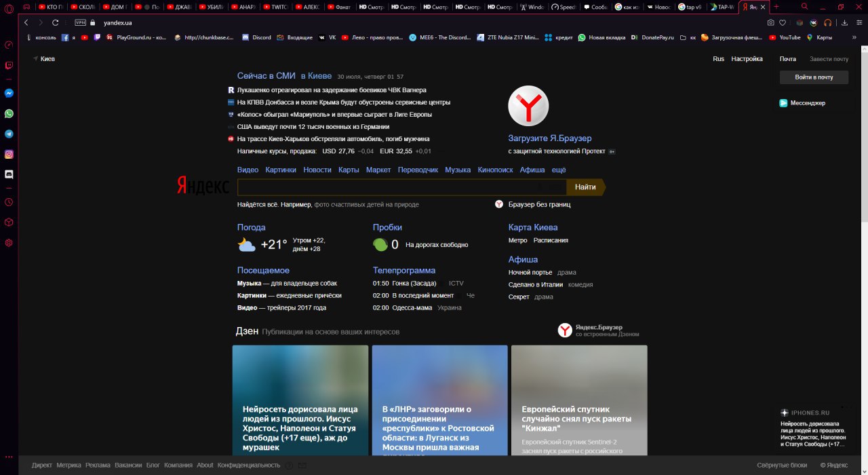Show more bookmarks with double chevron
This screenshot has width=868, height=475.
[x=854, y=37]
